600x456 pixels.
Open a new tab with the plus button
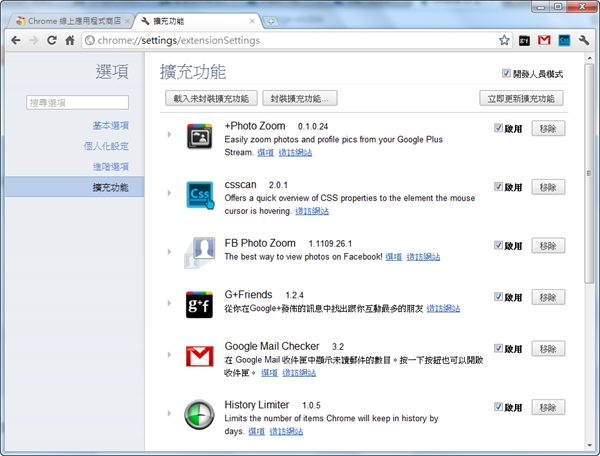271,21
